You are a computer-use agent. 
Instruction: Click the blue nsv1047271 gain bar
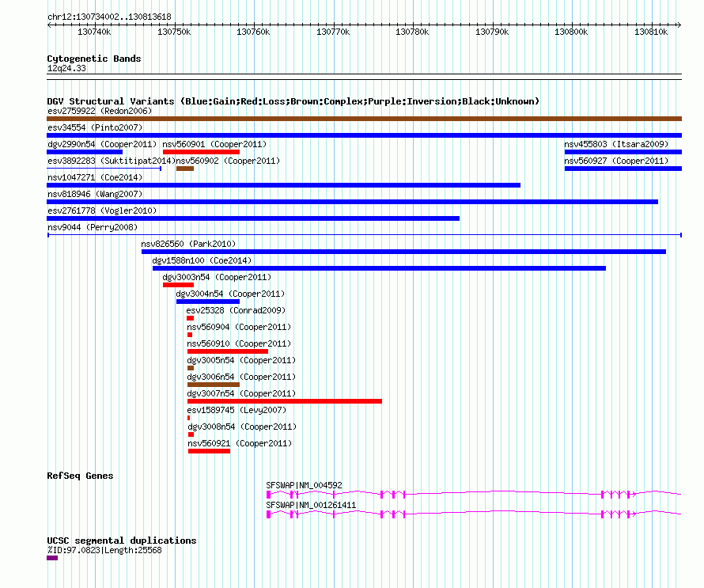tap(284, 185)
